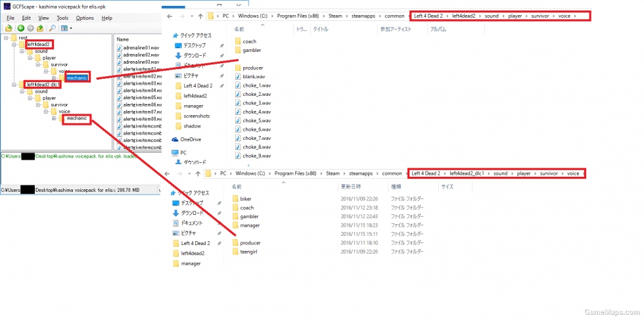Open the View menu in GCFScape
The image size is (644, 320).
point(43,18)
